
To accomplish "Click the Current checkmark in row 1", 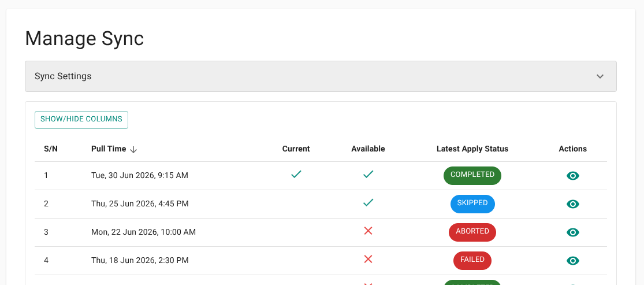I will pyautogui.click(x=296, y=175).
